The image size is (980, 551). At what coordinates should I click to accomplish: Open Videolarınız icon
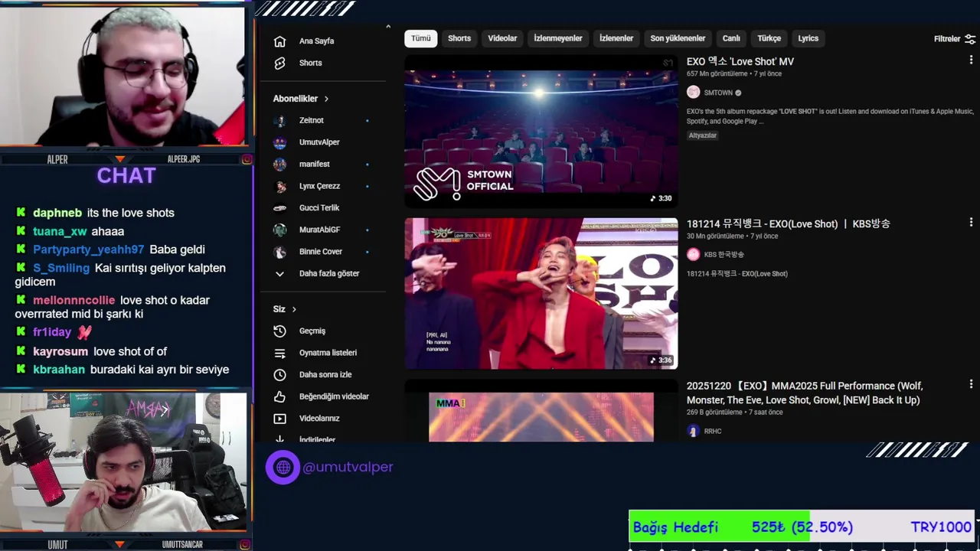point(279,419)
